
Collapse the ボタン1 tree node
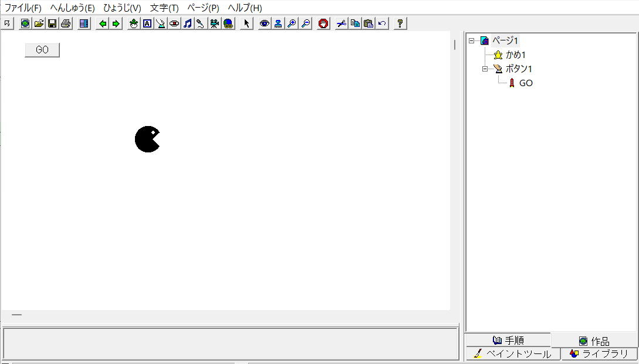pos(485,69)
